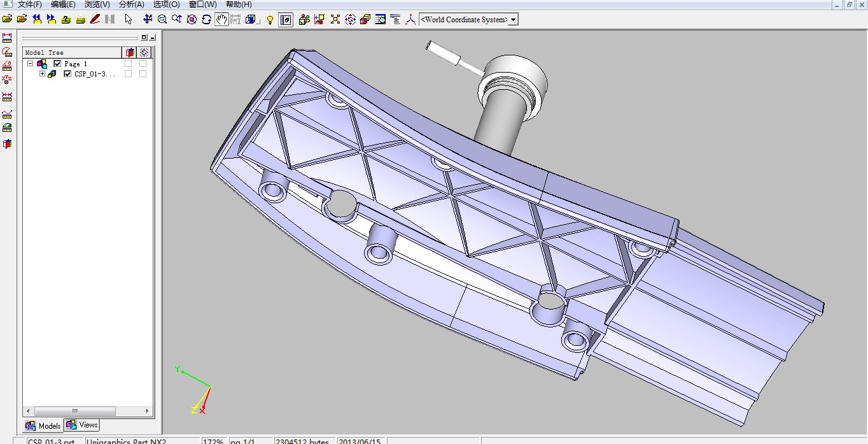Click the linear distance measure icon

(7, 38)
